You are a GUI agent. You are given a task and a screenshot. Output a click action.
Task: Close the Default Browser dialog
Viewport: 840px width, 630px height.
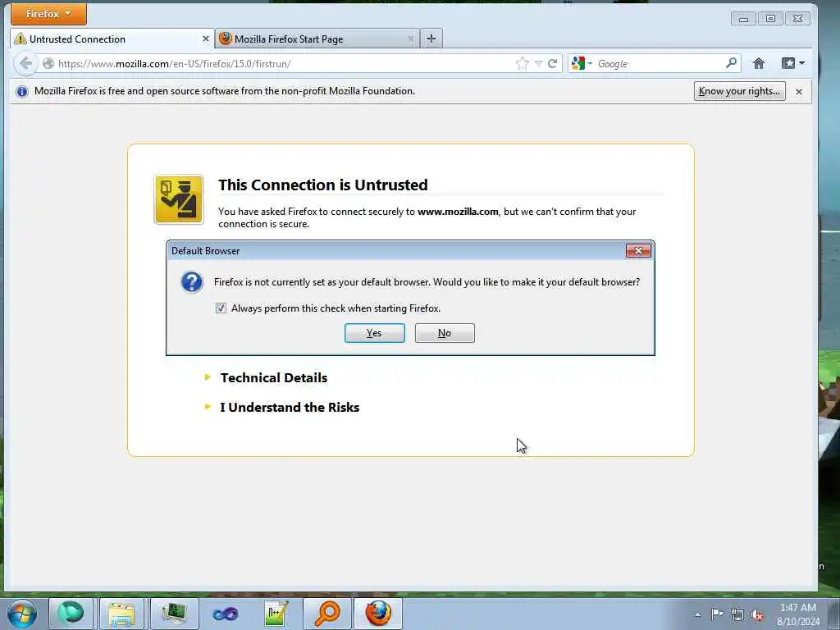(x=638, y=251)
